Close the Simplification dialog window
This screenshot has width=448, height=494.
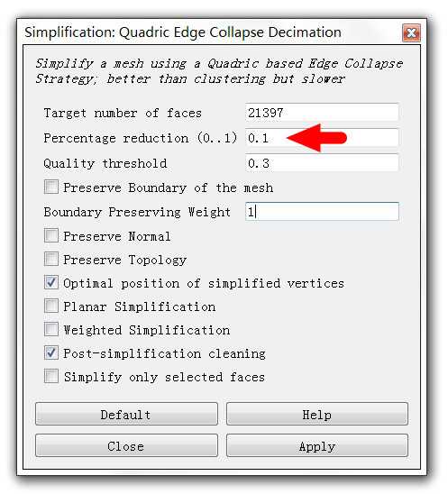click(411, 32)
